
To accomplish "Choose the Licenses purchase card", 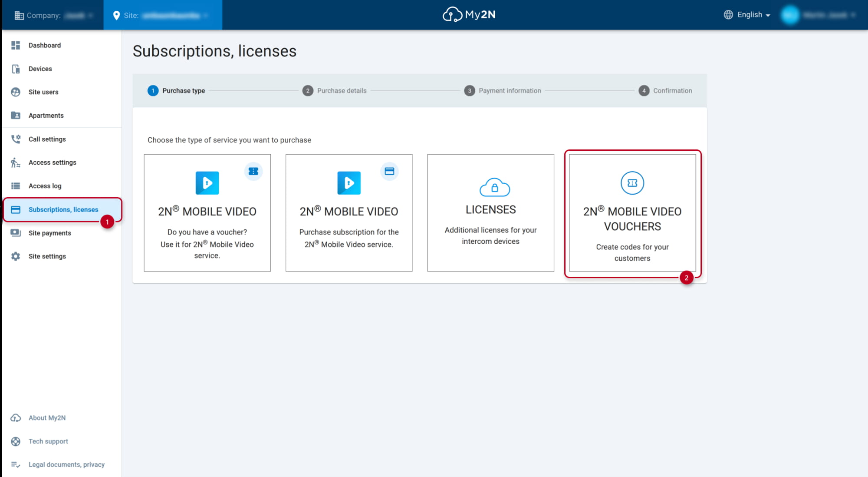I will pyautogui.click(x=490, y=213).
